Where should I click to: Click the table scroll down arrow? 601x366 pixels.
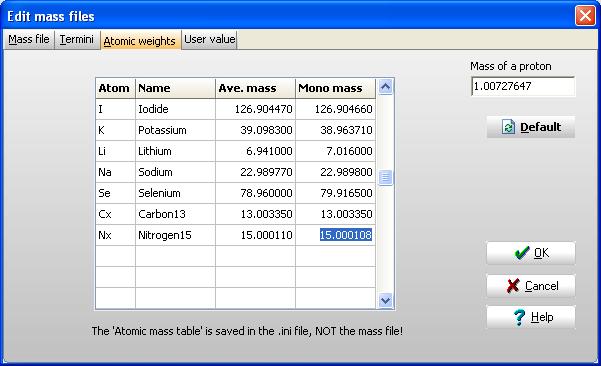(385, 300)
